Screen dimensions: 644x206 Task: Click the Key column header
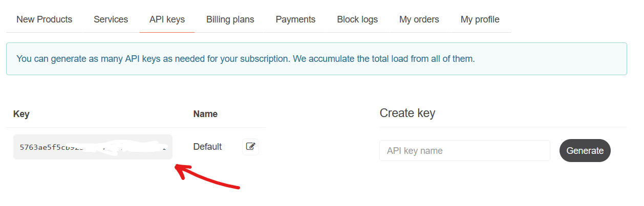pos(21,114)
